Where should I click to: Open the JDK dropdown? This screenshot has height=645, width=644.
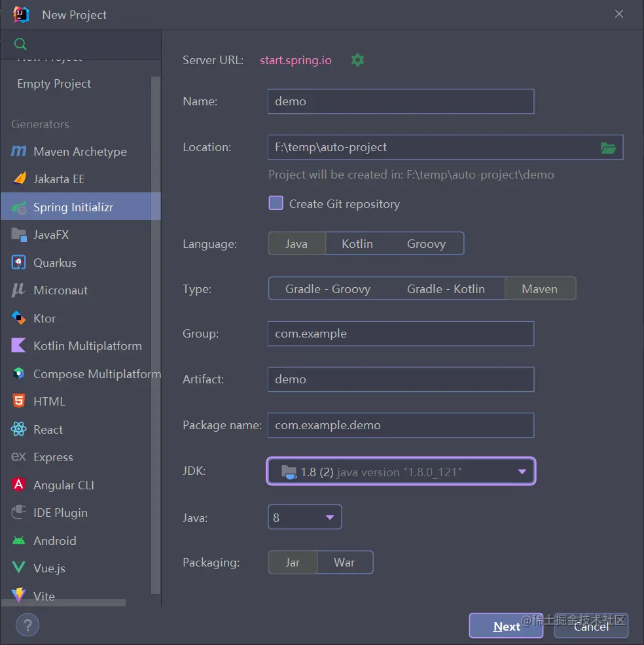click(x=401, y=472)
